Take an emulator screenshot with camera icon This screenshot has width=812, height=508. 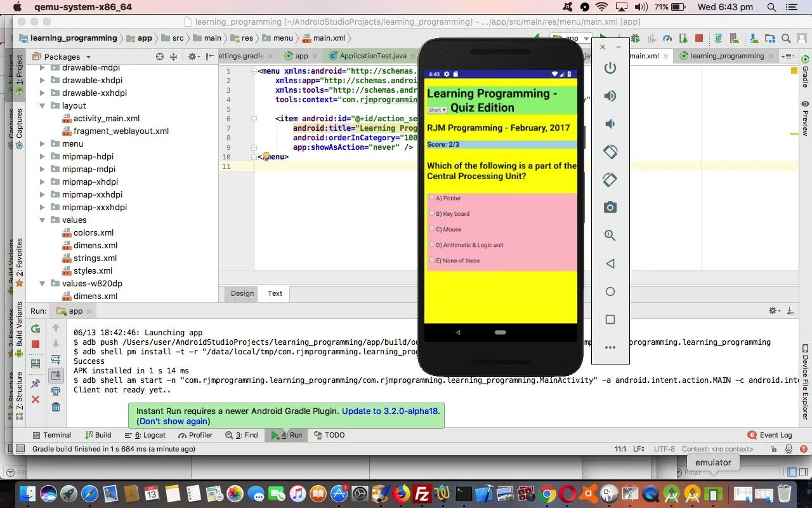[x=610, y=207]
